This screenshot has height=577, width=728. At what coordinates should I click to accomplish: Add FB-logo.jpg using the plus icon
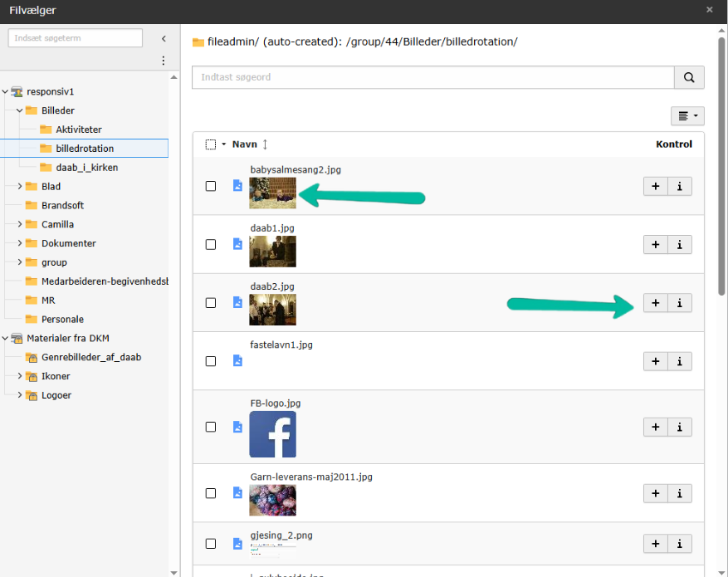point(655,427)
